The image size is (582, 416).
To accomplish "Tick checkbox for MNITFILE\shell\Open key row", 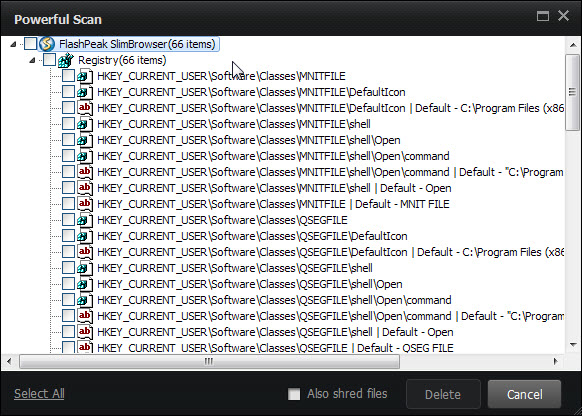I will point(68,140).
